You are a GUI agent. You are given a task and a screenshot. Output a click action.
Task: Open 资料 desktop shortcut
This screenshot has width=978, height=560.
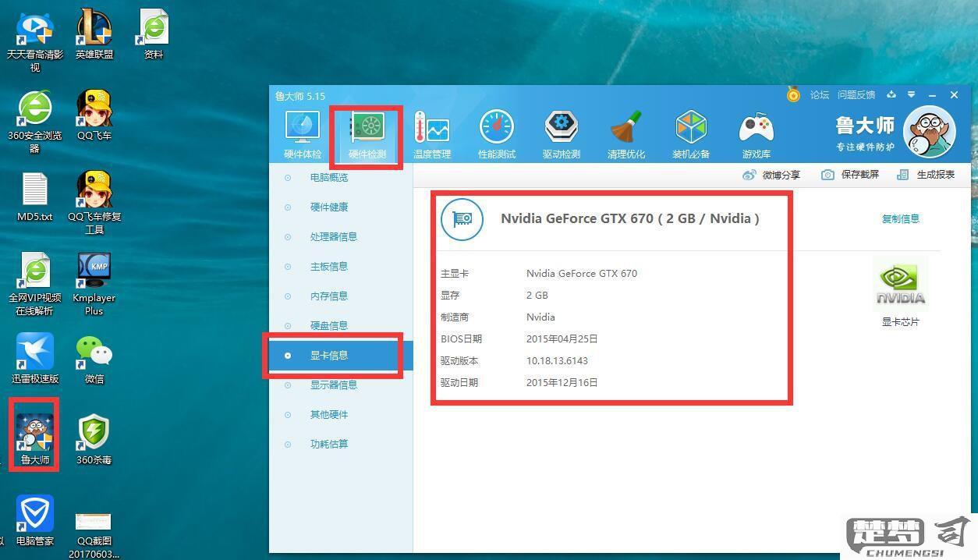(154, 35)
